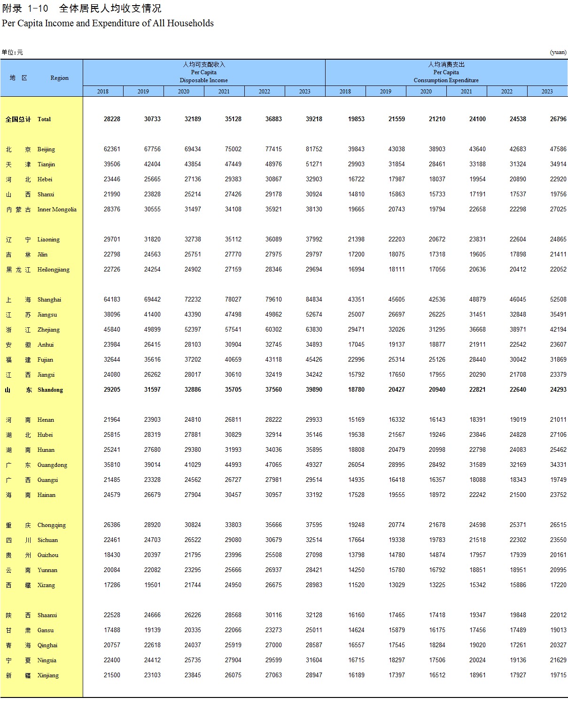Click Jiangsu value 52674
The height and width of the screenshot is (728, 568).
pyautogui.click(x=314, y=315)
